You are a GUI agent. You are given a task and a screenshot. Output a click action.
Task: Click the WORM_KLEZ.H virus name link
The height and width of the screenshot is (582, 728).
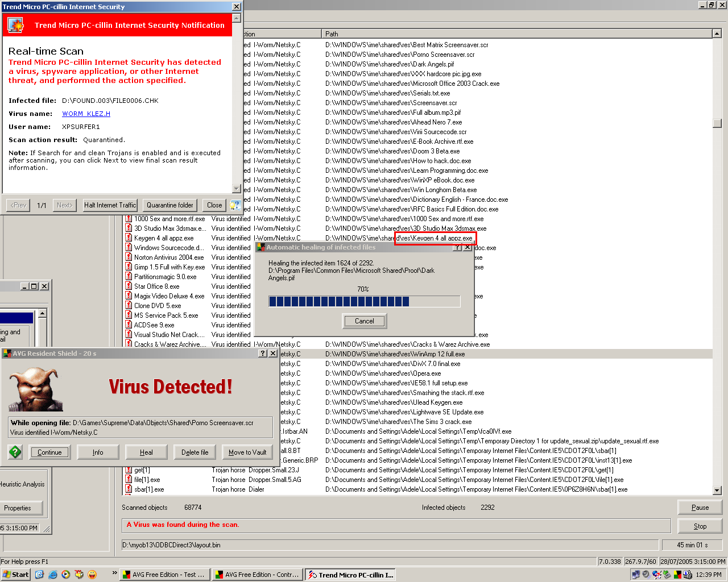[86, 114]
